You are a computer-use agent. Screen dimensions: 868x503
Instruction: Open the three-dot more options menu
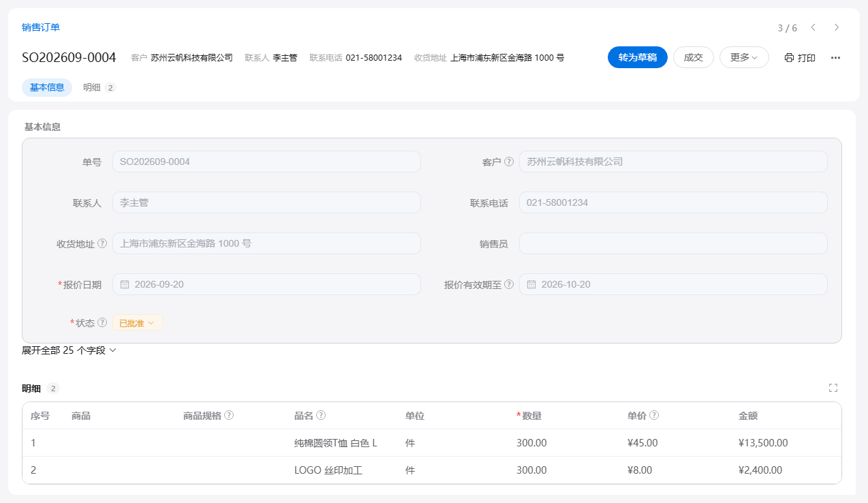click(835, 58)
